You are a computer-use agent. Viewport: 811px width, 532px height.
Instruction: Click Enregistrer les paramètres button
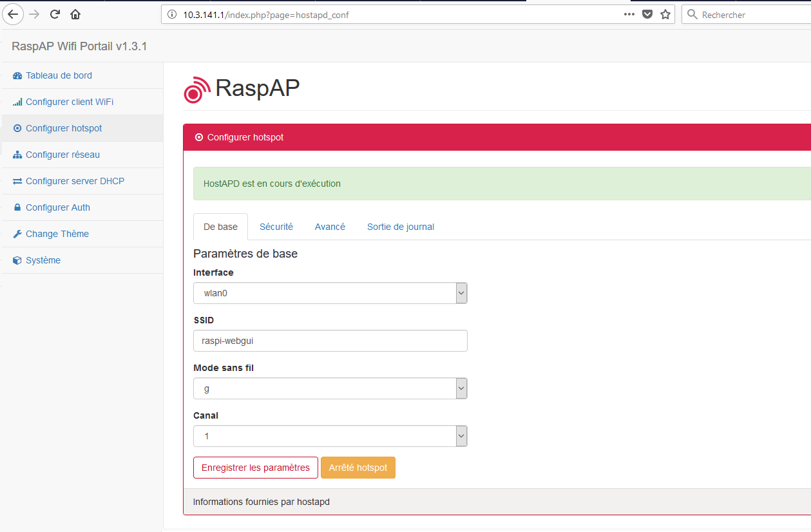(x=256, y=468)
